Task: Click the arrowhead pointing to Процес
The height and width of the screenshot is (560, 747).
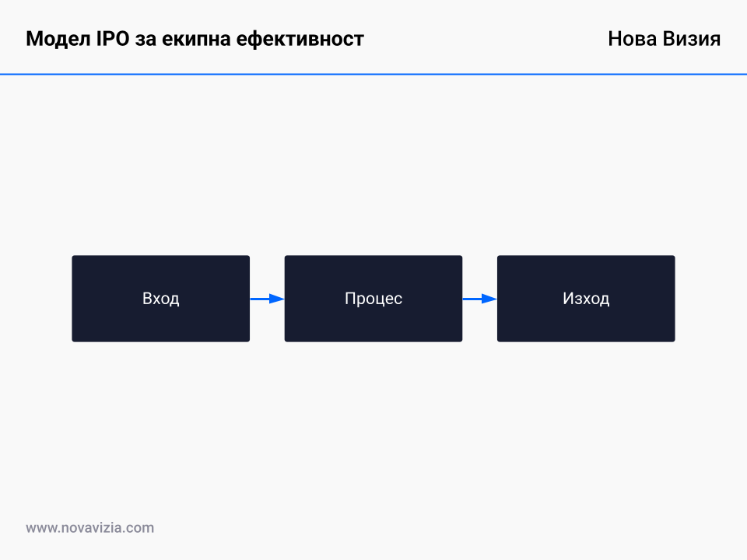Action: 280,298
